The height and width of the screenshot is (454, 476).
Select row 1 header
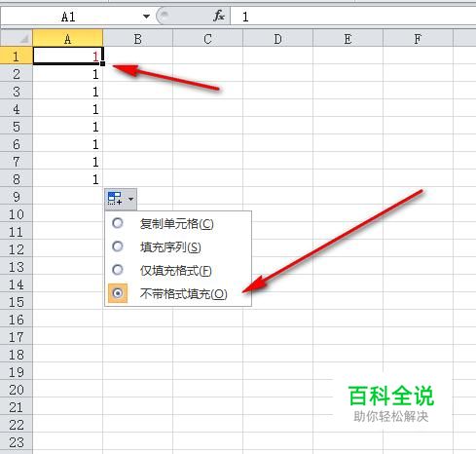(17, 56)
